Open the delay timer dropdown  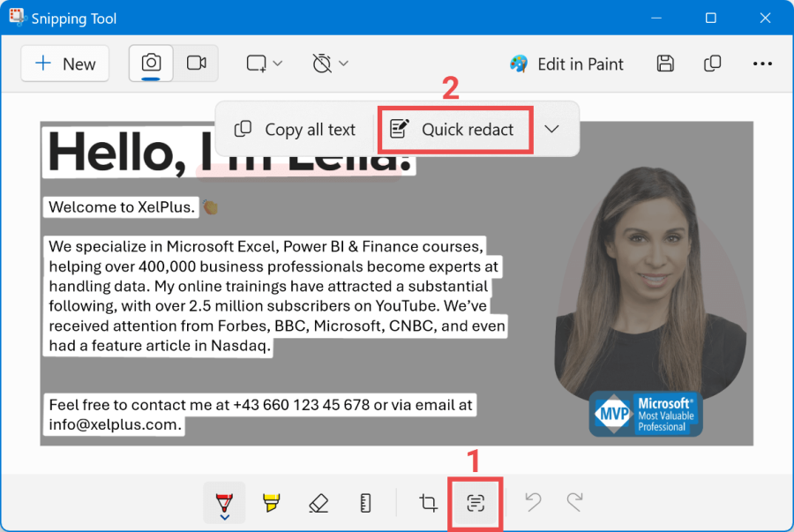pos(330,64)
